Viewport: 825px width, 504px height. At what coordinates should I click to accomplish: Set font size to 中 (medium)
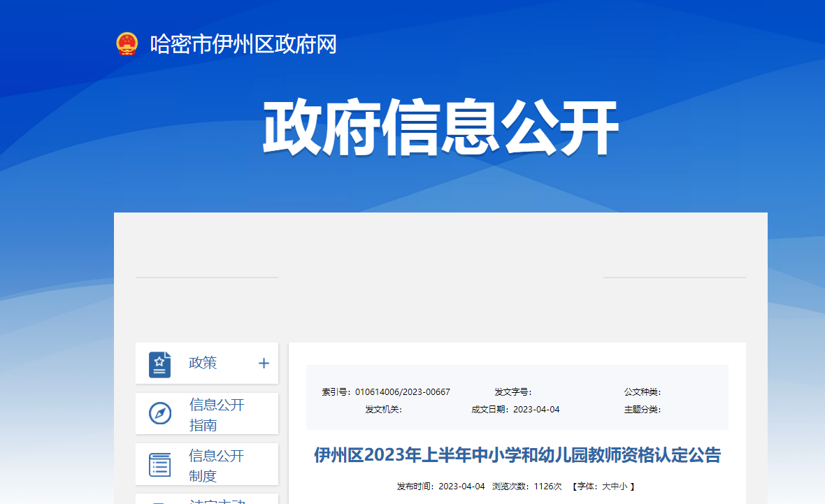coord(615,487)
